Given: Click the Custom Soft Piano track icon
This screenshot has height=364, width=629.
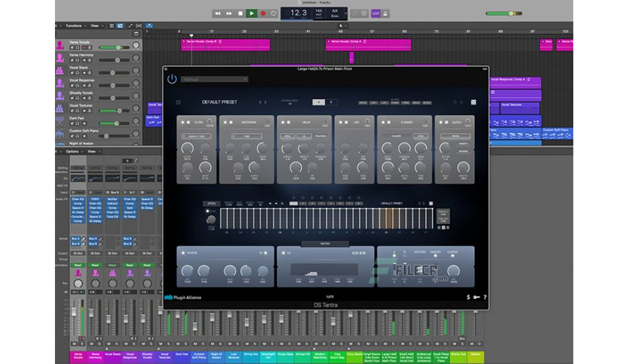Looking at the screenshot, I should (59, 134).
